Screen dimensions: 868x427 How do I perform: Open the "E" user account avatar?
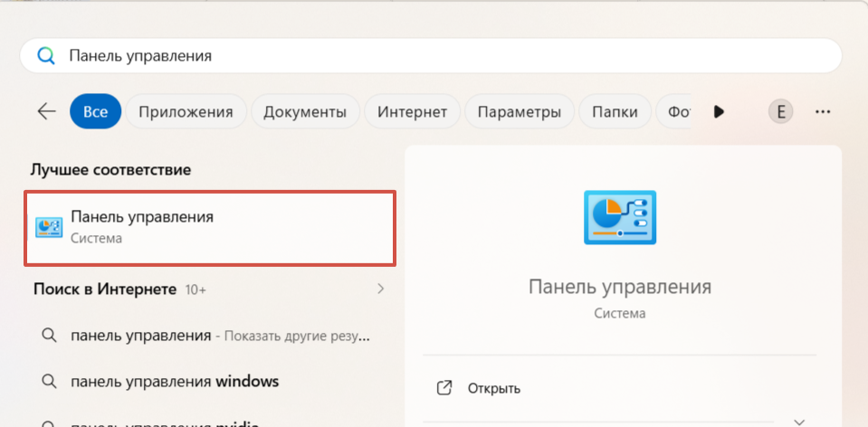pyautogui.click(x=780, y=112)
